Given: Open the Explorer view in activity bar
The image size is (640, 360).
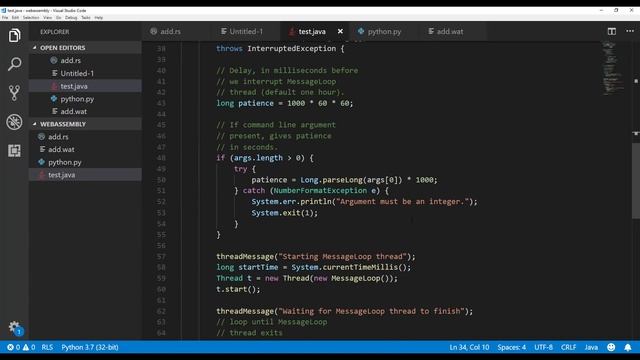Looking at the screenshot, I should [x=14, y=35].
